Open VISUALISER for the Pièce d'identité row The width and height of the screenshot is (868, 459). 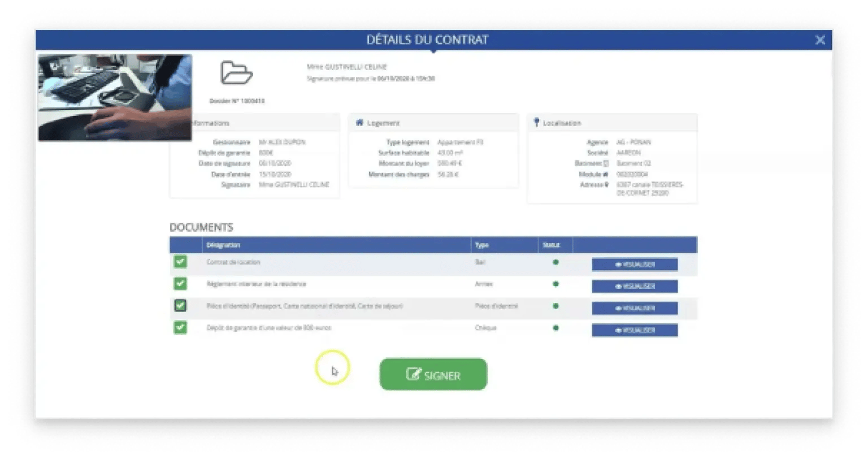coord(634,309)
